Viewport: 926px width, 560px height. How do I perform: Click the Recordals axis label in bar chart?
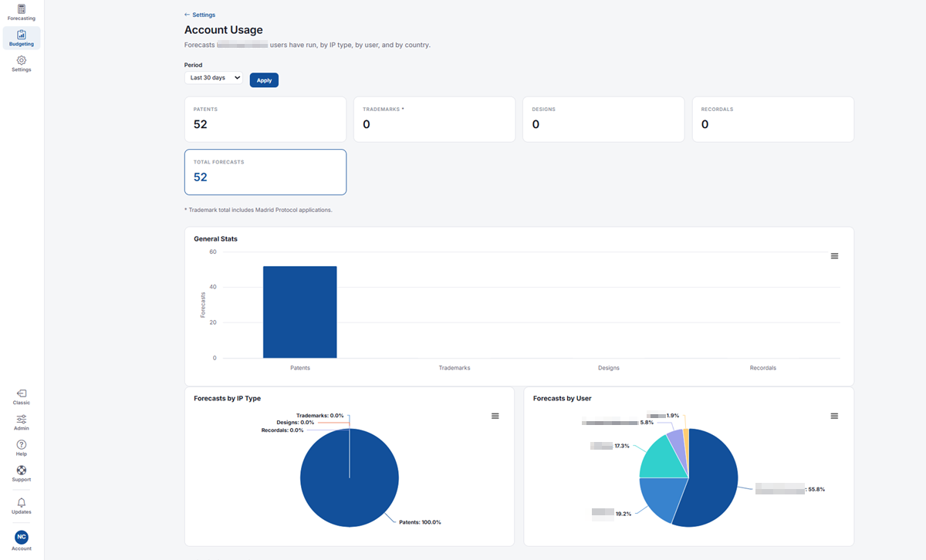tap(763, 368)
